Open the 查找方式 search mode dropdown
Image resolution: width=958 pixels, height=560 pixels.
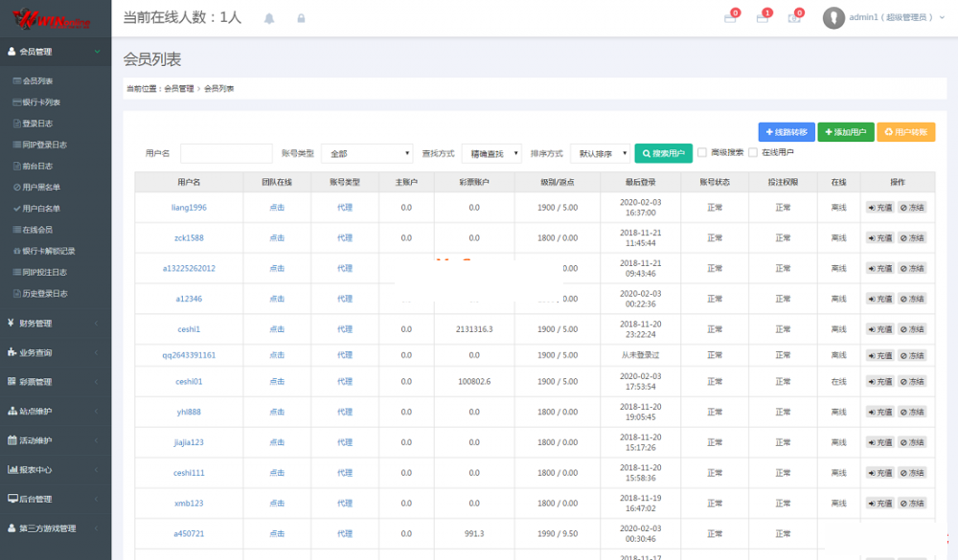[491, 153]
